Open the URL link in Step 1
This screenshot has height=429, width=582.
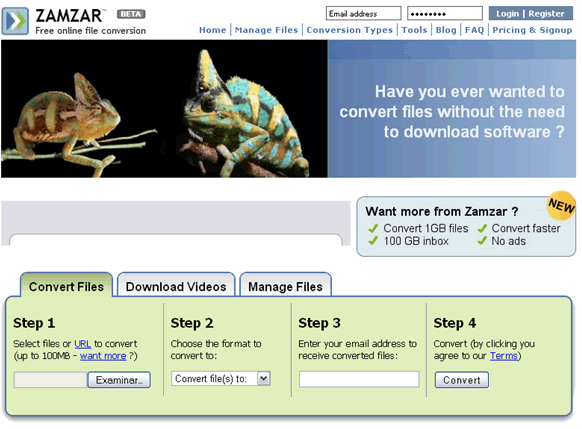click(83, 344)
